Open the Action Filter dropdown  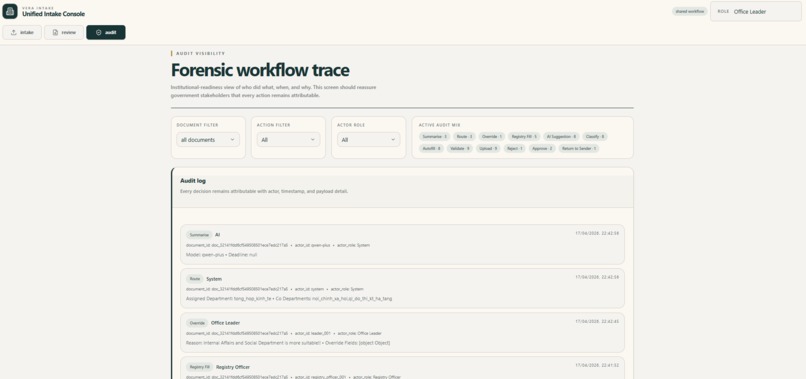tap(288, 139)
